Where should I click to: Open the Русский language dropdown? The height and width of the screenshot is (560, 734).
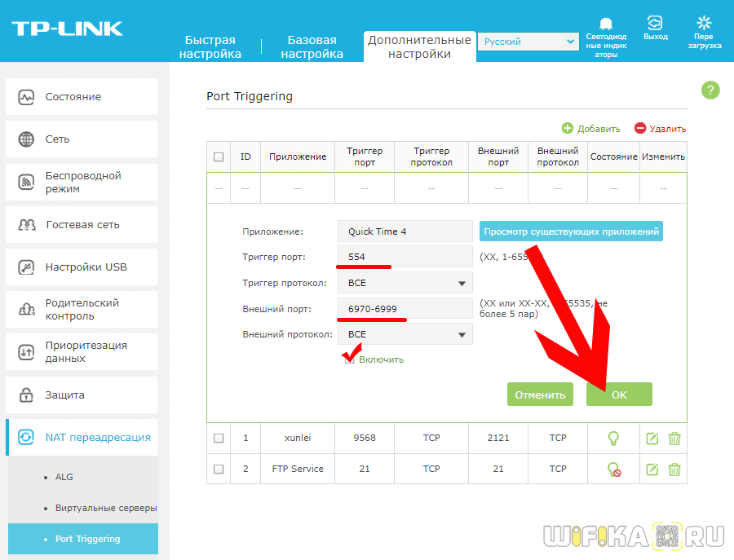coord(528,42)
